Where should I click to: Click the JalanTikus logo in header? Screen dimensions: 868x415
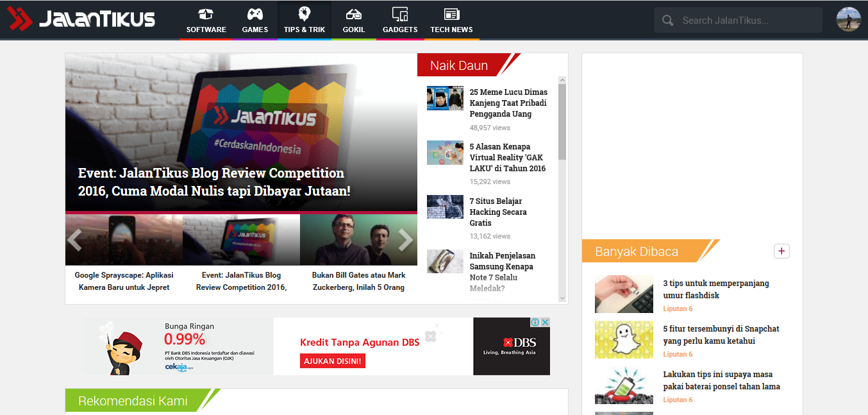coord(81,19)
